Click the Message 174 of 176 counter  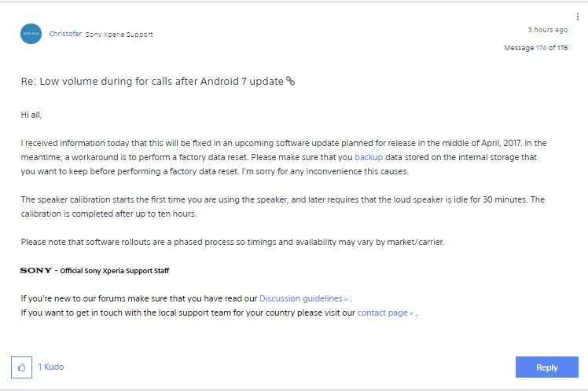coord(535,48)
